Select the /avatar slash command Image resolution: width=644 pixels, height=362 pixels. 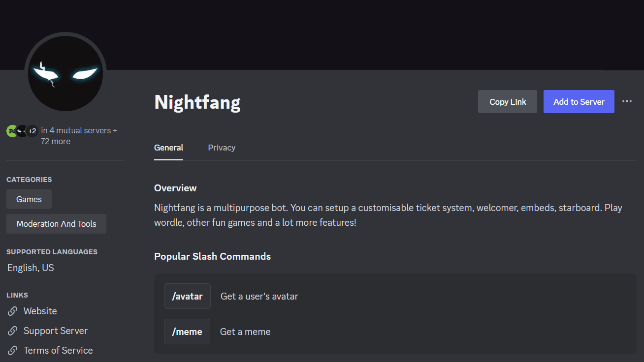187,296
